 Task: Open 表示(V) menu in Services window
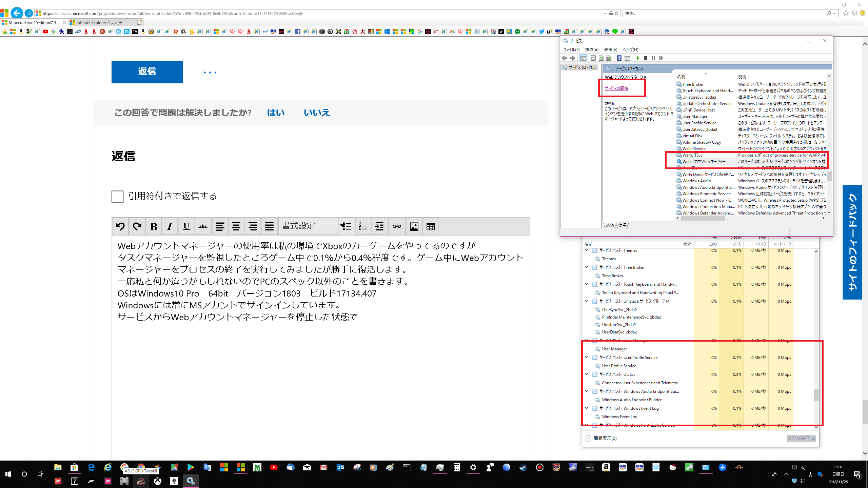[610, 49]
